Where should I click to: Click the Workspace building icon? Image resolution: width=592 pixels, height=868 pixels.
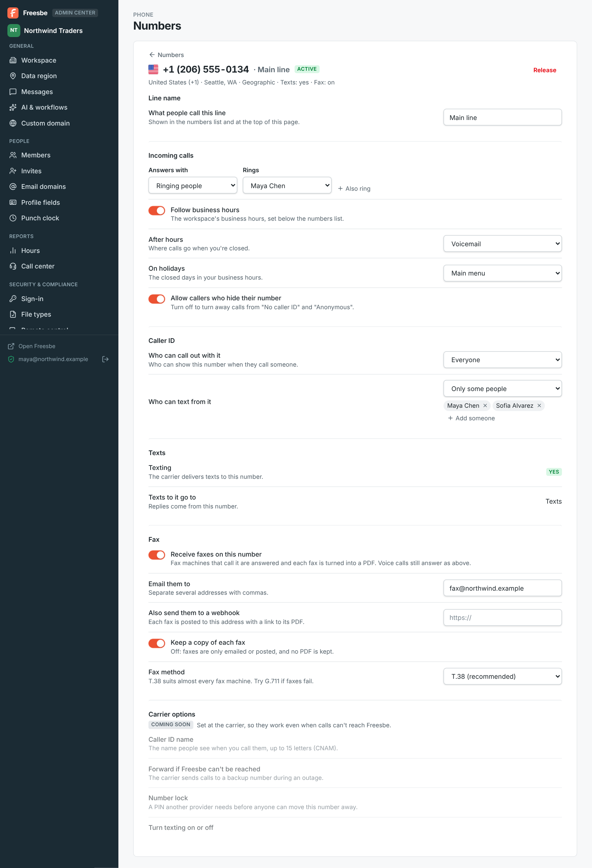(13, 60)
